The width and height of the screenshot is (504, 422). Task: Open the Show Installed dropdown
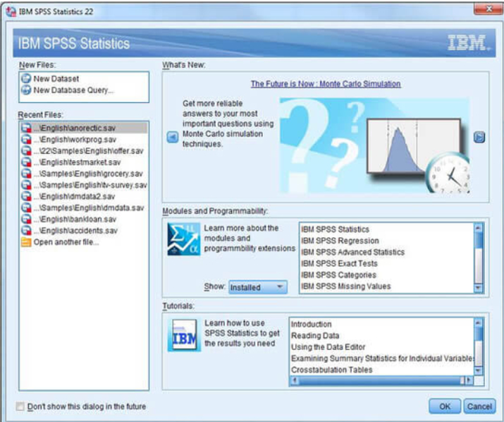point(258,287)
